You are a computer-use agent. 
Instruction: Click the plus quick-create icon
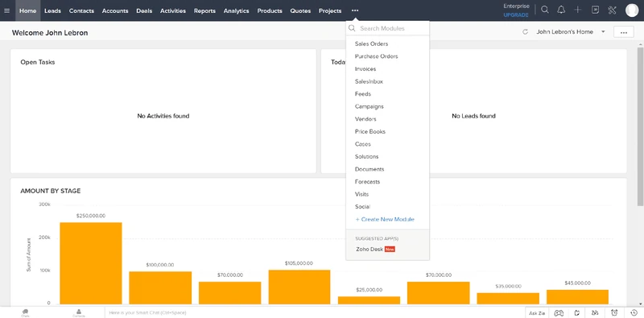click(x=578, y=10)
